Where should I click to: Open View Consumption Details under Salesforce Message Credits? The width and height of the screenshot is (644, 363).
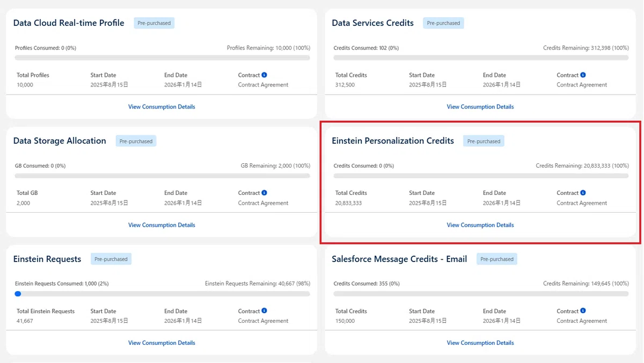(480, 343)
